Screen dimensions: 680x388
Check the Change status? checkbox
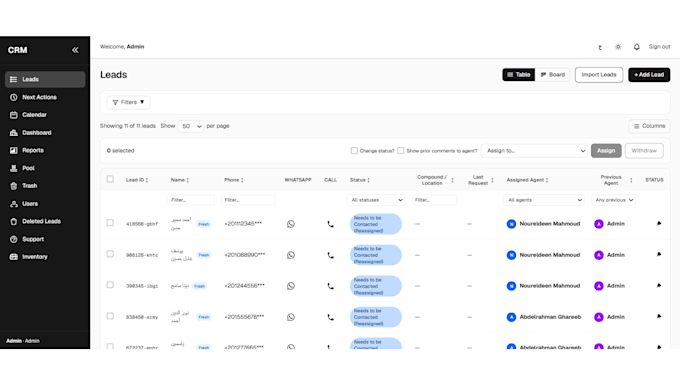[354, 151]
